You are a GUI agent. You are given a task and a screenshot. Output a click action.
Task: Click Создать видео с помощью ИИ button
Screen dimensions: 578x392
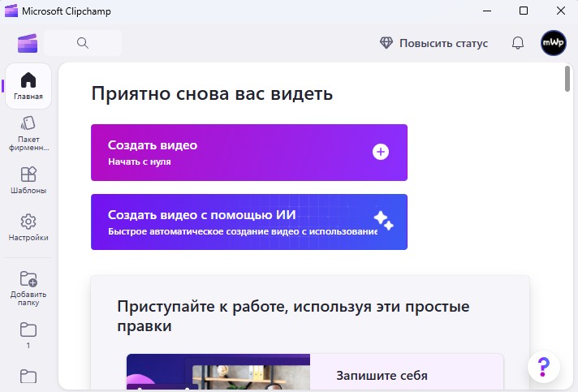[249, 222]
